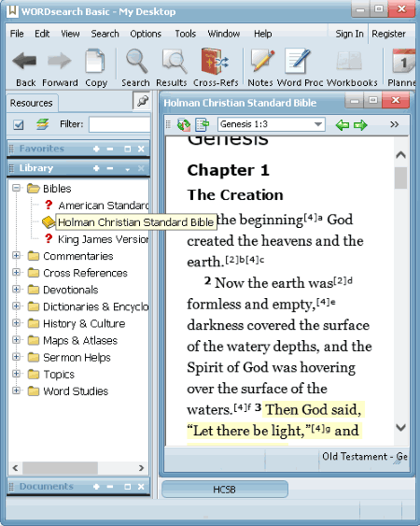Click the X icon on Favorites panel header

tap(141, 149)
